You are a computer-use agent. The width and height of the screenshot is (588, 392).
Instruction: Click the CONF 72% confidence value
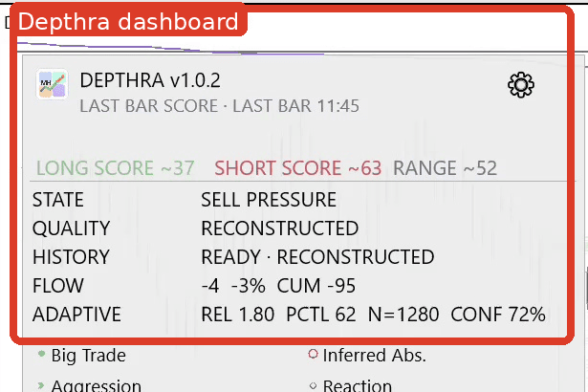(x=498, y=315)
